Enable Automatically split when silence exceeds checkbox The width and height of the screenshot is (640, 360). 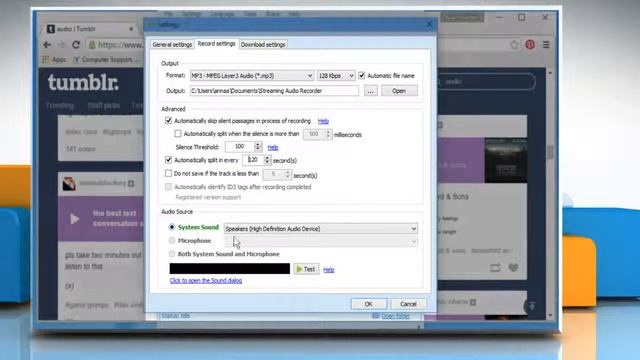pyautogui.click(x=178, y=133)
